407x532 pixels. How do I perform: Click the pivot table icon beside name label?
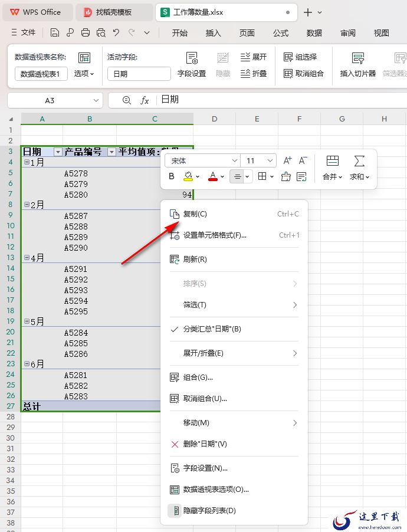(x=84, y=58)
